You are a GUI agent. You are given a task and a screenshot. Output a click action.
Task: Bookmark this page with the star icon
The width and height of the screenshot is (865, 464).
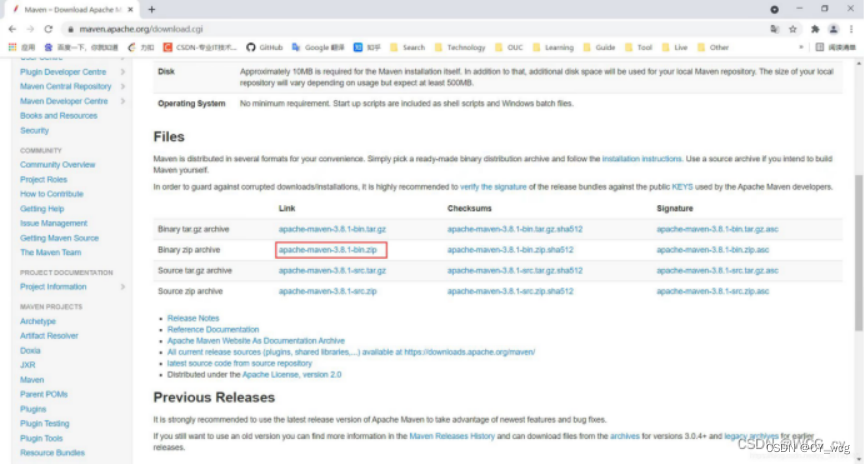(793, 29)
